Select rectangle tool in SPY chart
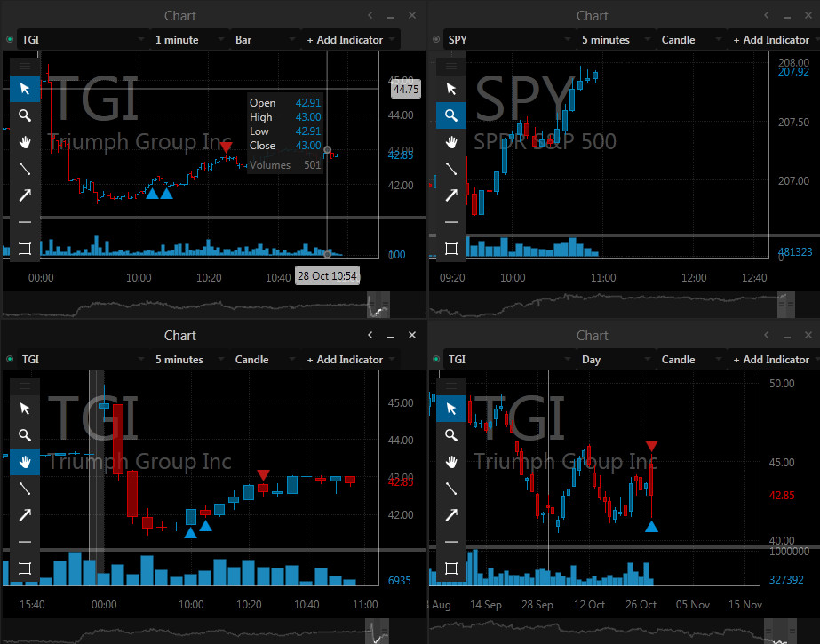This screenshot has height=644, width=820. coord(451,249)
